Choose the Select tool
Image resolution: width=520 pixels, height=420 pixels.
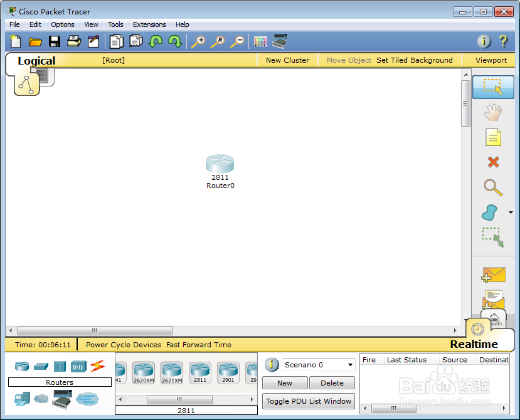point(493,87)
